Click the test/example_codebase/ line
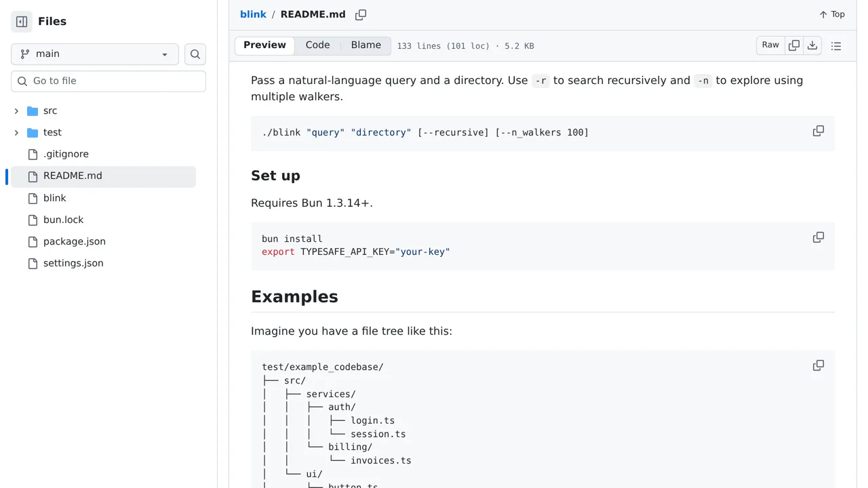 [x=323, y=367]
